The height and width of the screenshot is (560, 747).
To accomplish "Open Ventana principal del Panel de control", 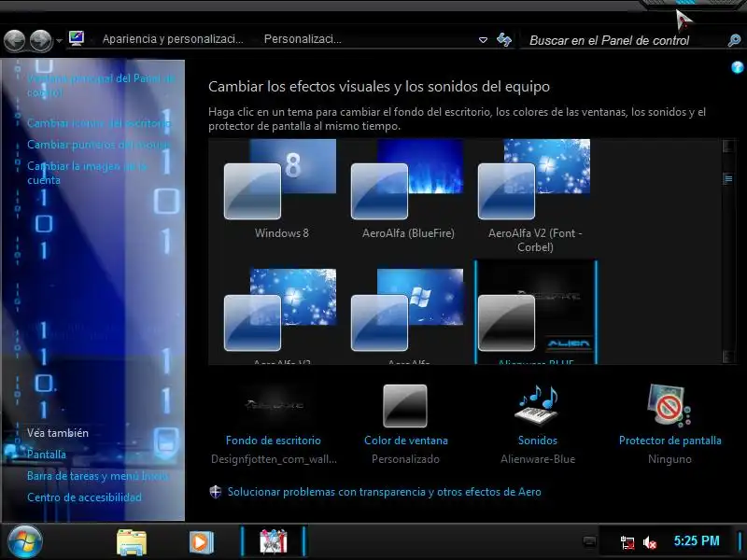I will [x=101, y=85].
